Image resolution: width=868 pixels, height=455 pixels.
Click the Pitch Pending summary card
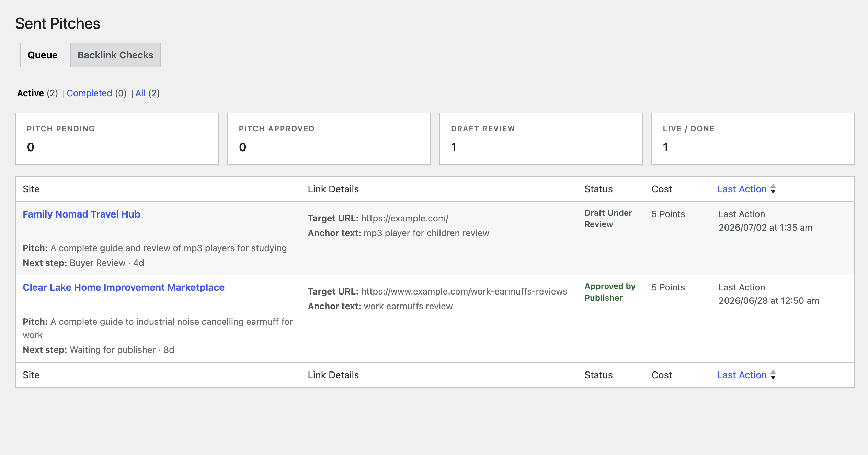point(117,139)
